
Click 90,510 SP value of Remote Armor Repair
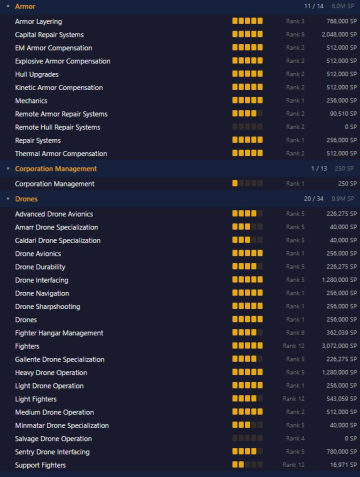(x=344, y=114)
